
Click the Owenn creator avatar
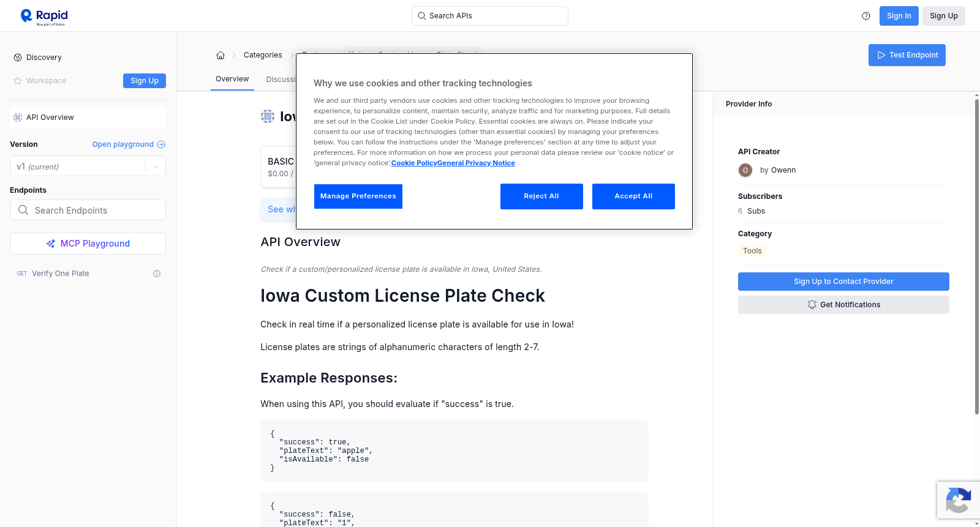tap(745, 170)
